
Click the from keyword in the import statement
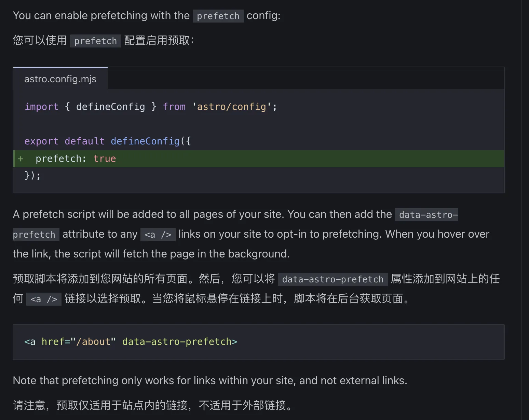[x=174, y=107]
